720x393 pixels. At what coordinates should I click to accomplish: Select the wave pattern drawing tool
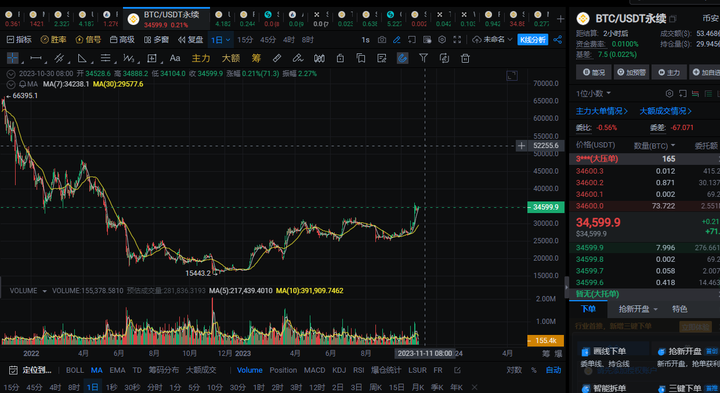coord(129,58)
